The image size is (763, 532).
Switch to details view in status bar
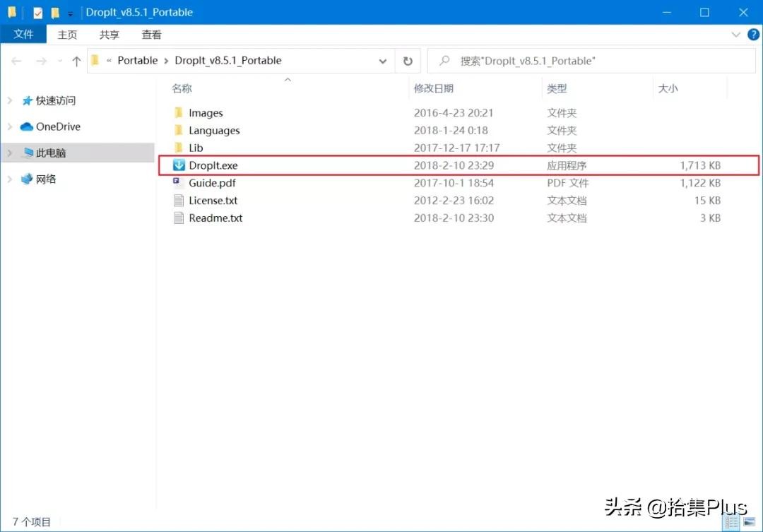(x=733, y=522)
